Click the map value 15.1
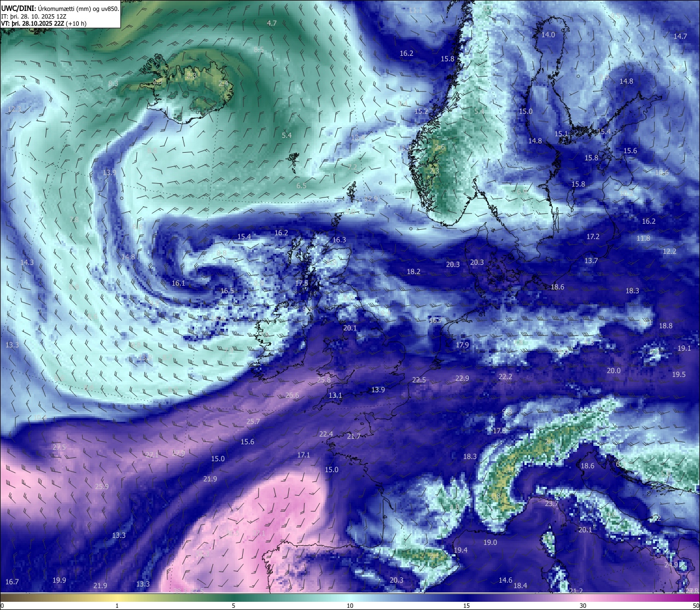This screenshot has height=610, width=700. [562, 133]
